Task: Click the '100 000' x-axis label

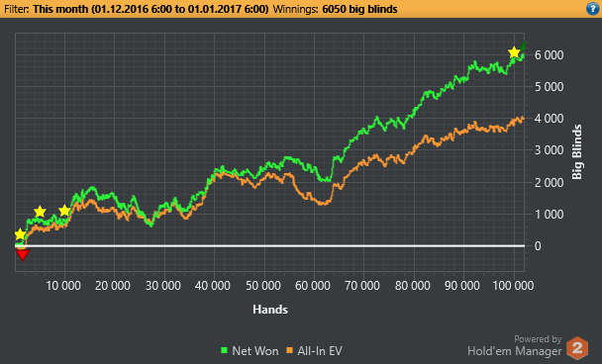Action: (x=514, y=286)
